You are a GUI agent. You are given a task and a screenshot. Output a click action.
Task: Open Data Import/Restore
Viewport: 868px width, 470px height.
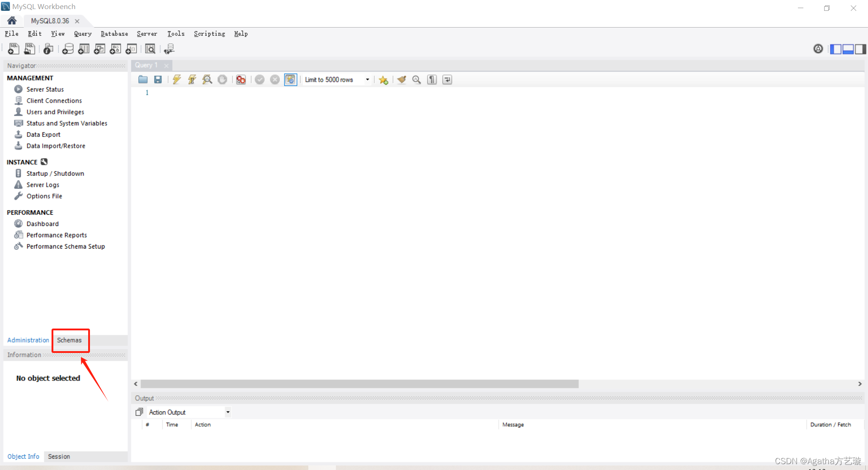tap(56, 146)
